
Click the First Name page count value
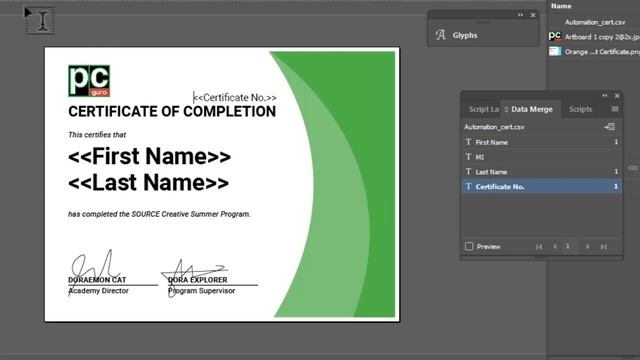tap(616, 142)
